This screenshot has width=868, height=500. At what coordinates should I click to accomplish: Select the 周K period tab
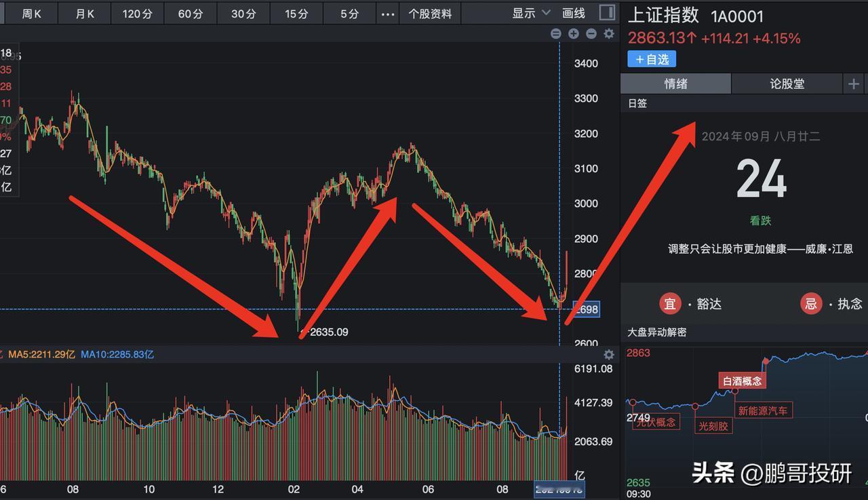point(31,14)
